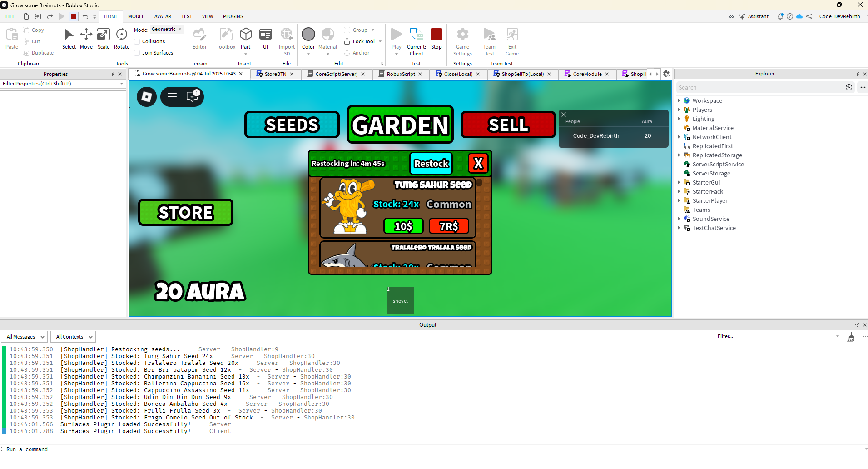The height and width of the screenshot is (469, 868).
Task: Click the Color tool circle
Action: click(x=308, y=34)
